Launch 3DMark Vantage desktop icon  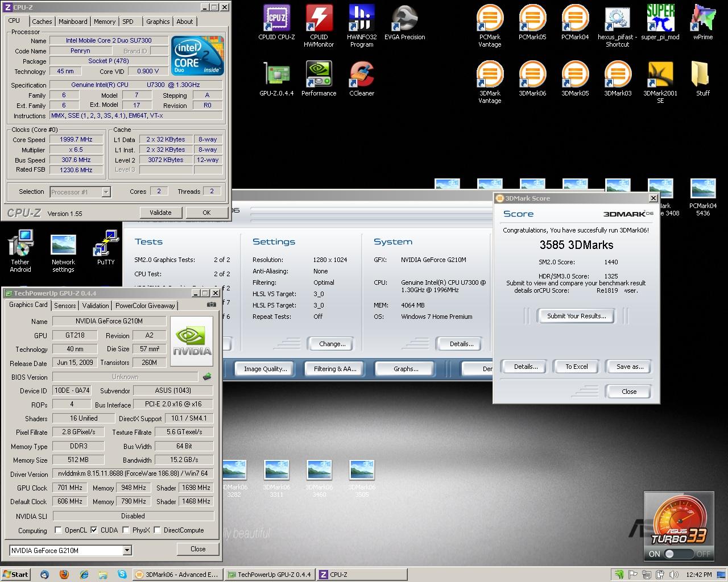[x=490, y=82]
